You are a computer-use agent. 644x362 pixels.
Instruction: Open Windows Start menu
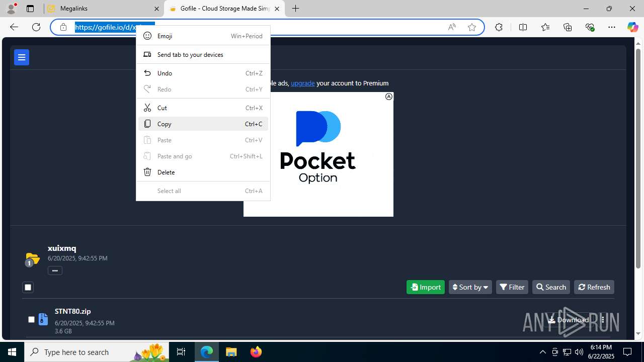point(12,352)
